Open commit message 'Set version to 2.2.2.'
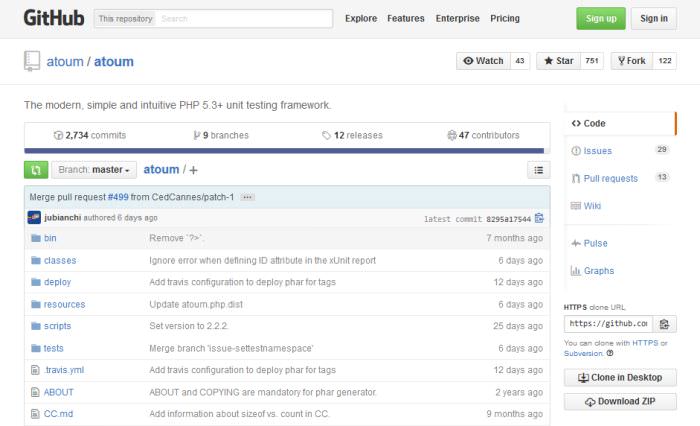Viewport: 700px width, 426px height. (x=189, y=326)
